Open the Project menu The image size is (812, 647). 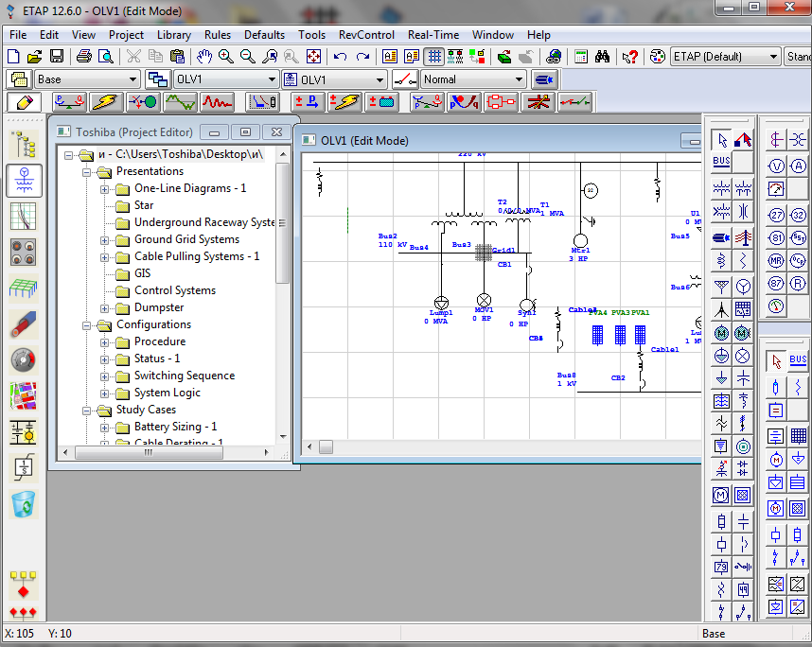(x=126, y=35)
